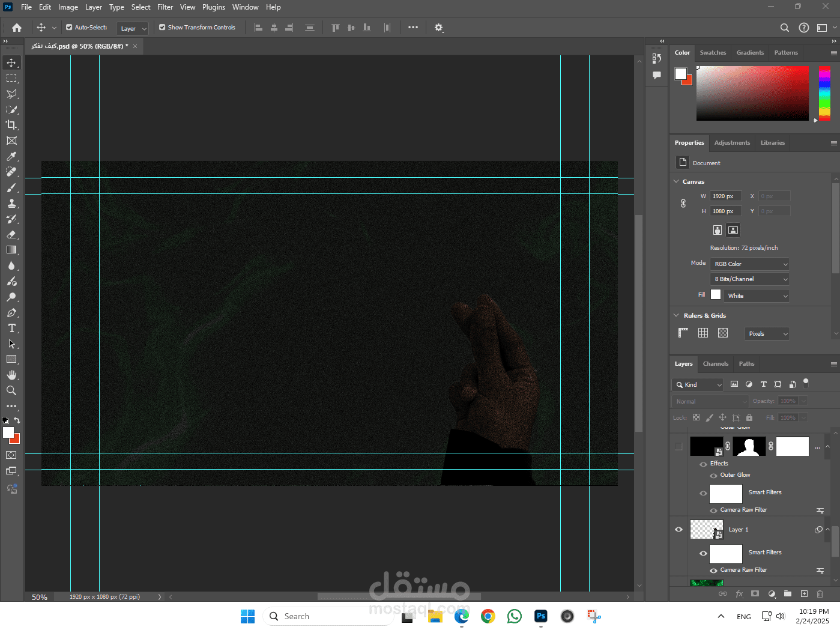Open the Normal blend mode dropdown
Screen dimensions: 840x630
[710, 401]
